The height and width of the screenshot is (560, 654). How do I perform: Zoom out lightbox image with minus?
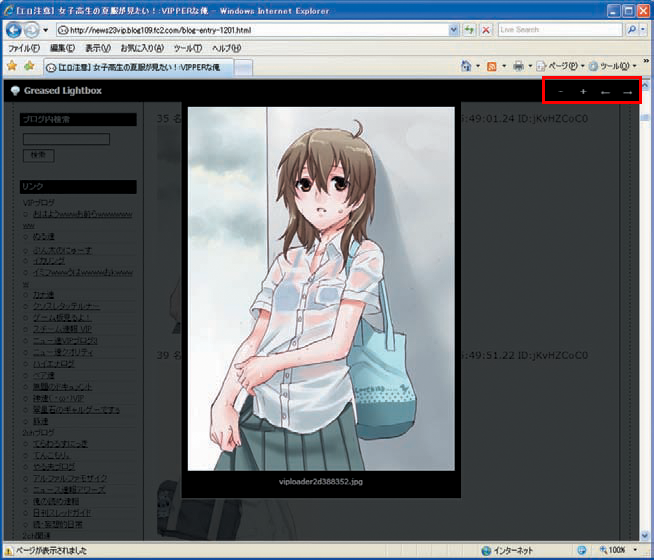click(561, 91)
